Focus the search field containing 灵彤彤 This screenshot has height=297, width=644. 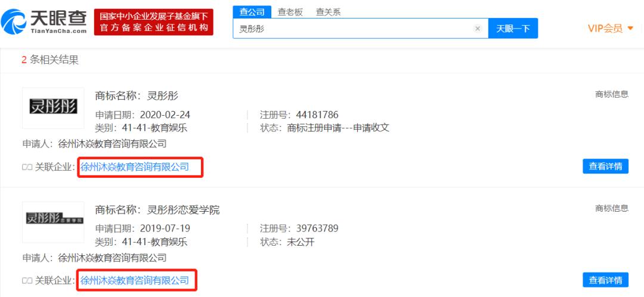point(361,29)
